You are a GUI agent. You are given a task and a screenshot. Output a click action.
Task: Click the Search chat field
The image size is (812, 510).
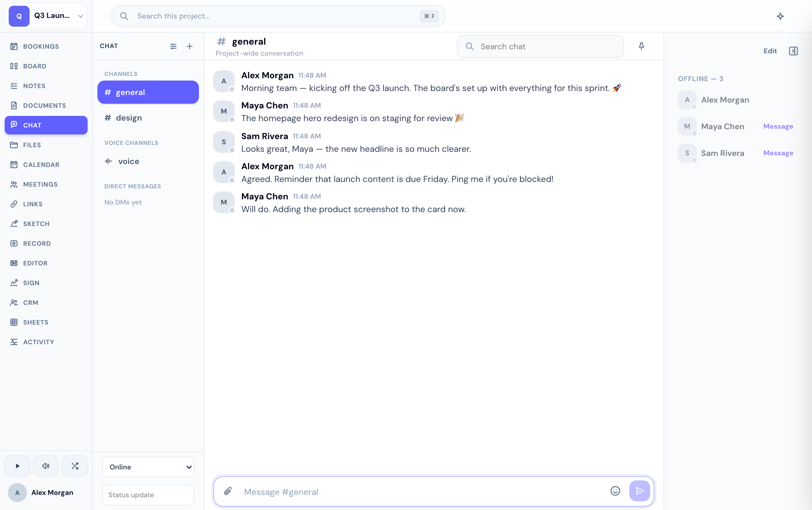coord(540,46)
